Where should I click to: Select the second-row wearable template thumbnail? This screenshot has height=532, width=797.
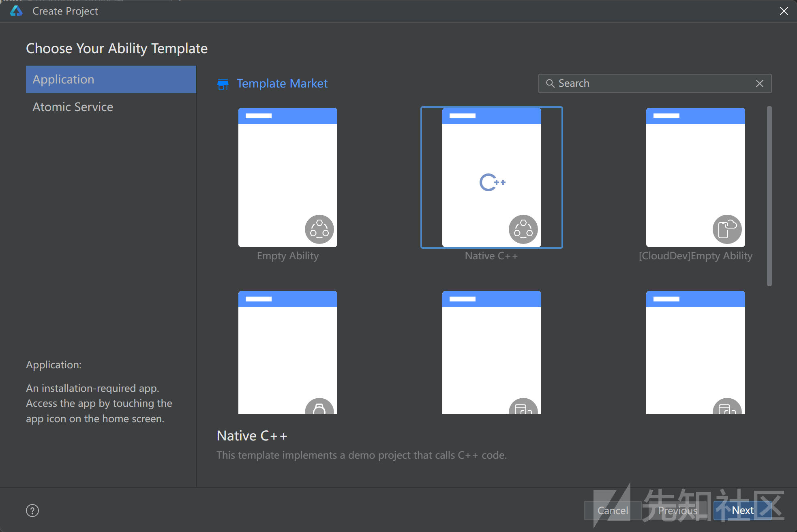[288, 353]
